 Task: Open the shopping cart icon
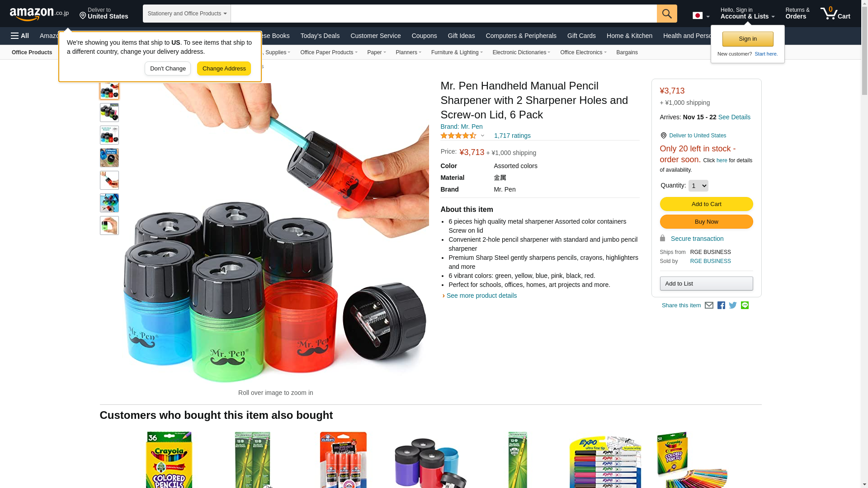click(835, 14)
